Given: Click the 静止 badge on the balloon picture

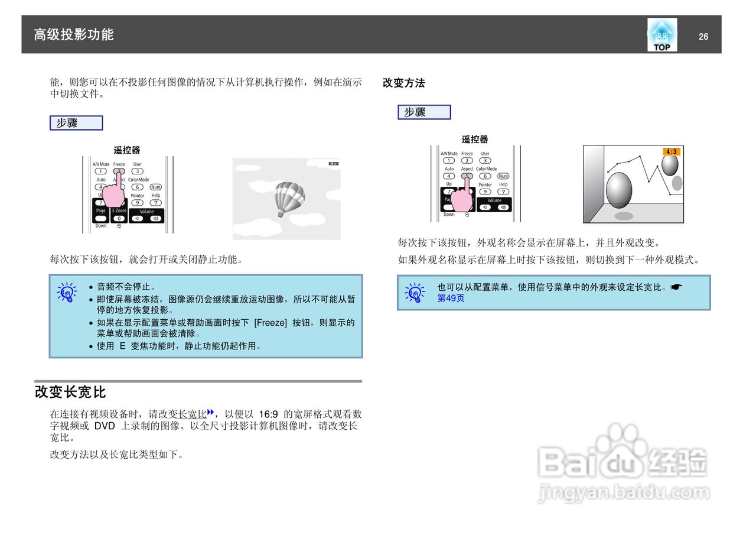Looking at the screenshot, I should coord(334,163).
